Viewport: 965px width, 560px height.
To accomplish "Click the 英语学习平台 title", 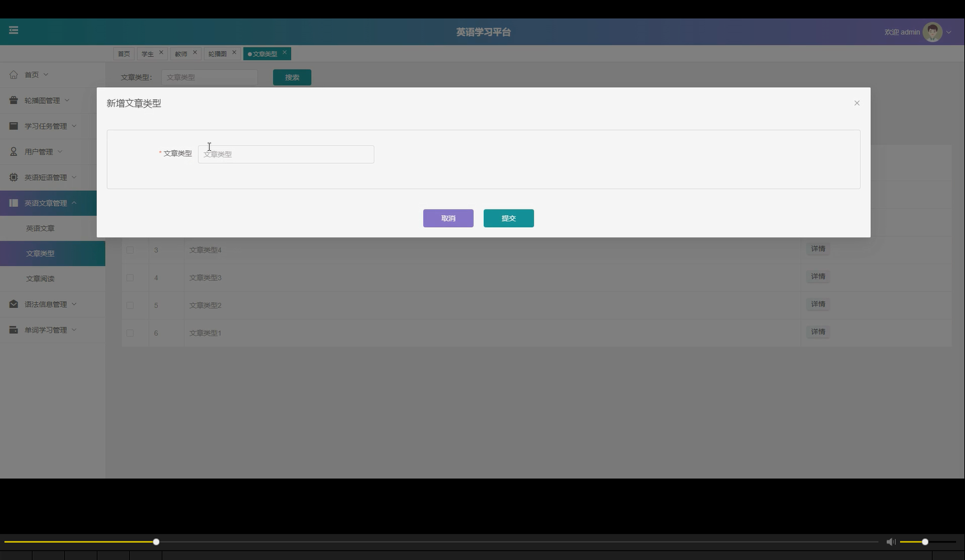I will coord(483,32).
